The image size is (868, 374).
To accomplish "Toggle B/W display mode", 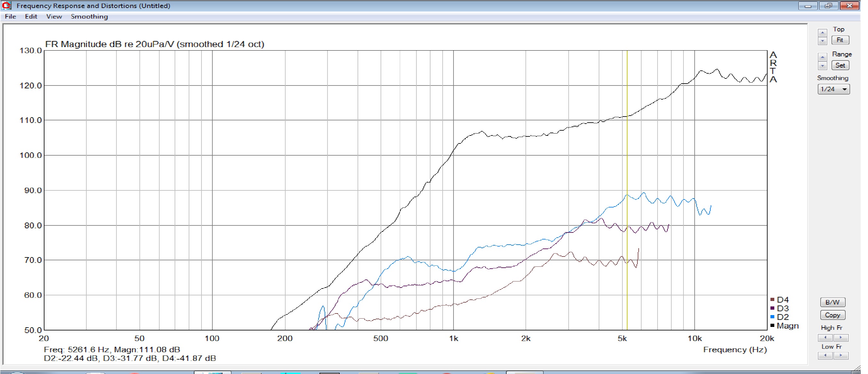I will tap(832, 302).
